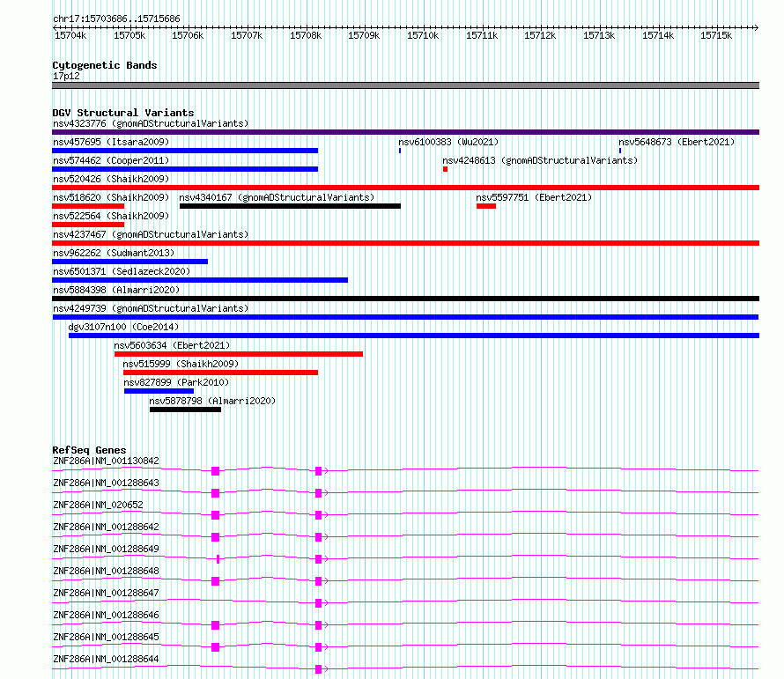Select nsv574462 (Cooper2011) label
This screenshot has height=679, width=784.
[111, 160]
